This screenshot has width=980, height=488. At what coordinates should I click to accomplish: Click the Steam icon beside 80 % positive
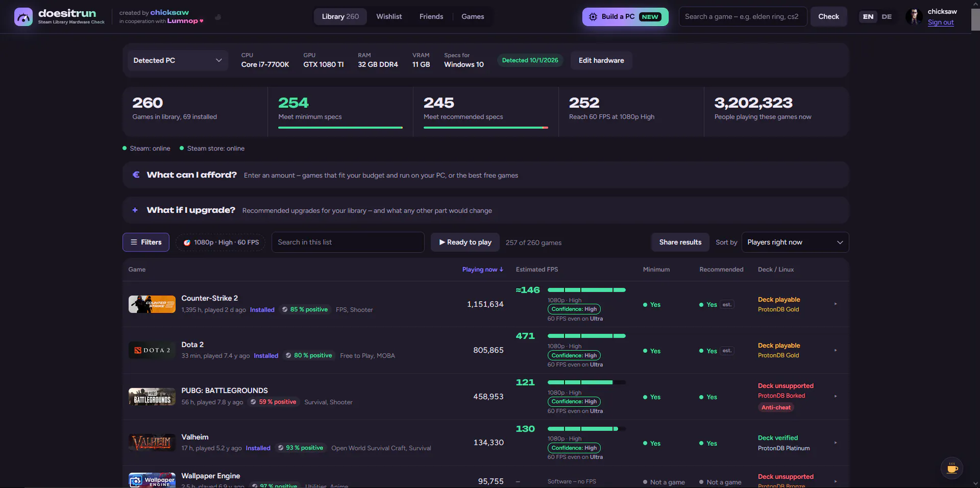[x=288, y=355]
